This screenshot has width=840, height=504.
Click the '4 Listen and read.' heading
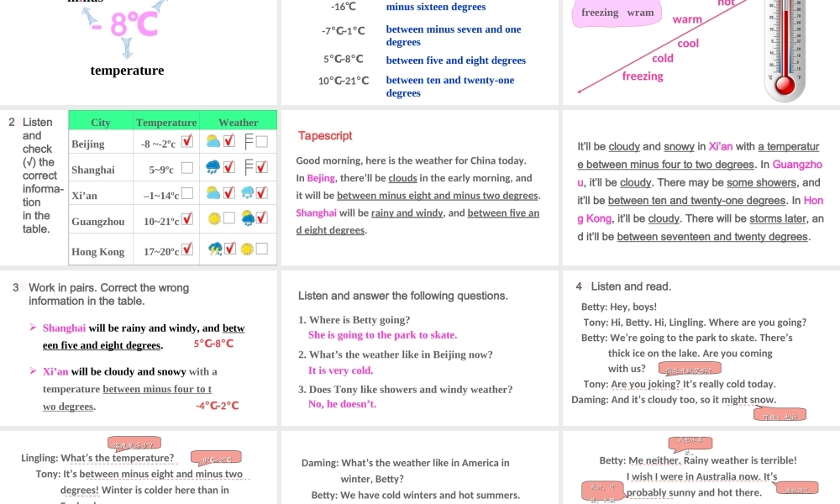click(623, 286)
